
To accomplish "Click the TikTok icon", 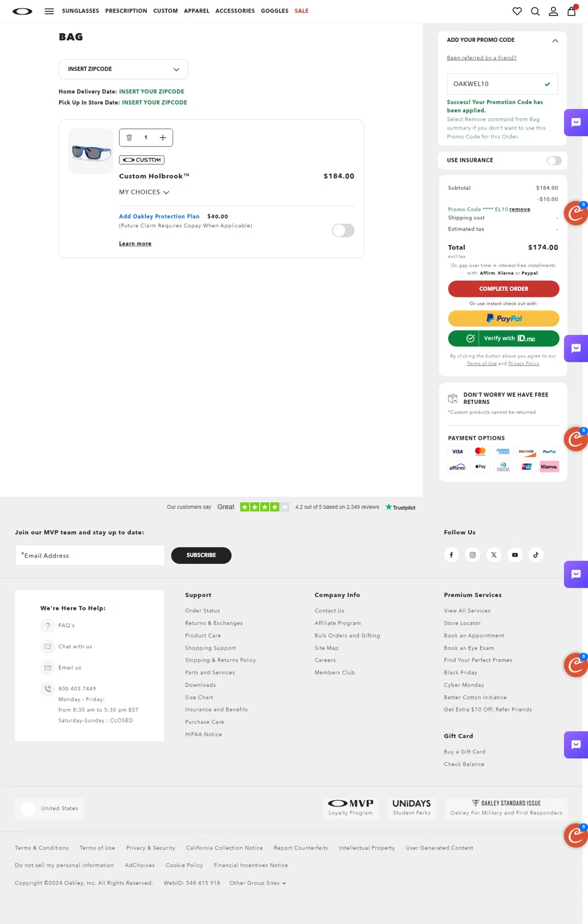I will (x=536, y=555).
